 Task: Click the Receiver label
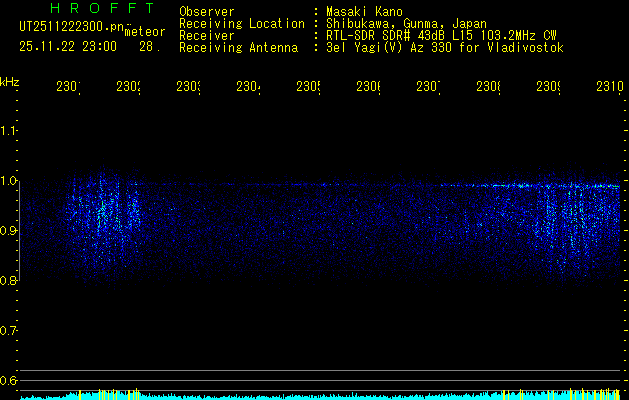207,36
